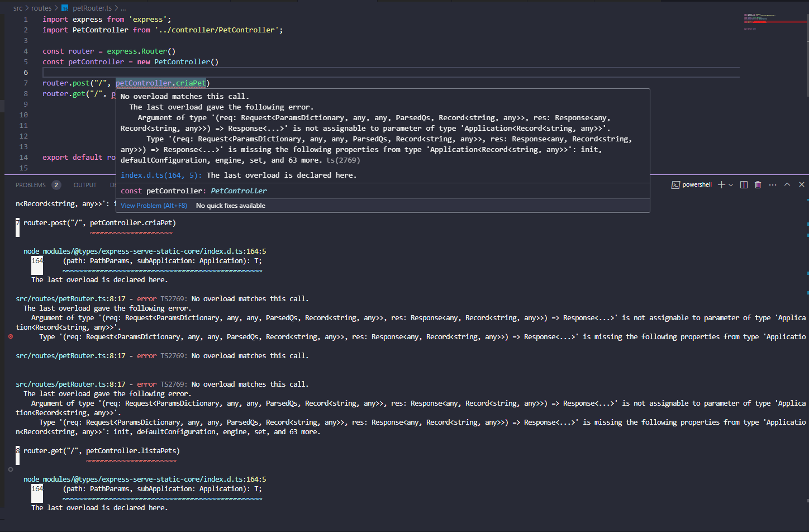Place cursor on empty line 6
This screenshot has width=809, height=532.
pos(391,73)
